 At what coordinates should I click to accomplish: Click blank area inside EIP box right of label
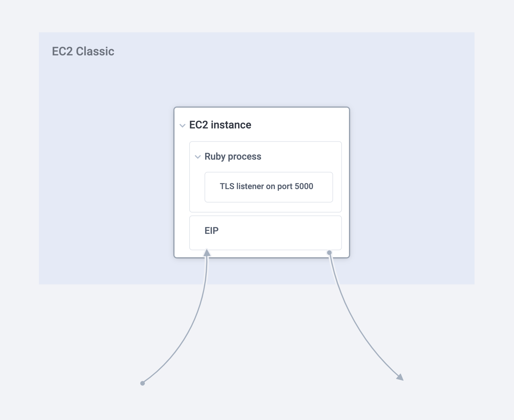(x=280, y=233)
